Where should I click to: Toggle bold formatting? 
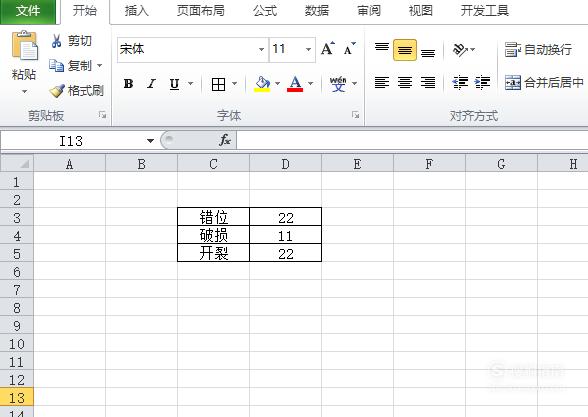click(128, 84)
